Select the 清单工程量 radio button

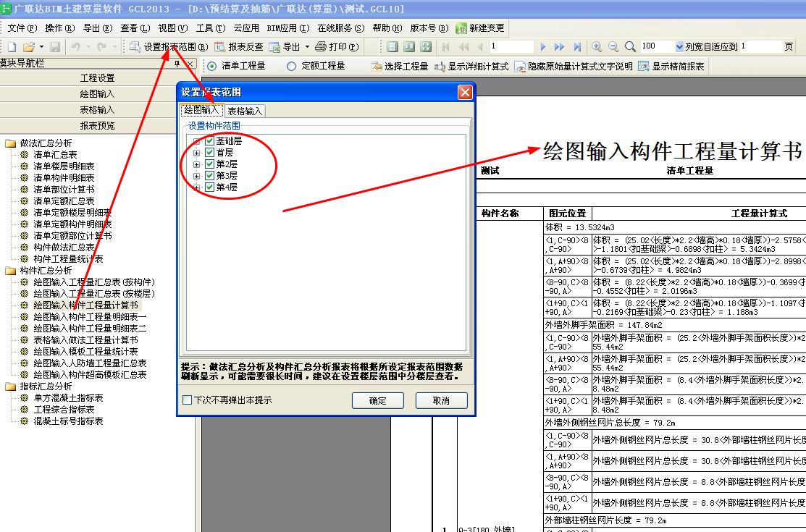click(x=211, y=67)
